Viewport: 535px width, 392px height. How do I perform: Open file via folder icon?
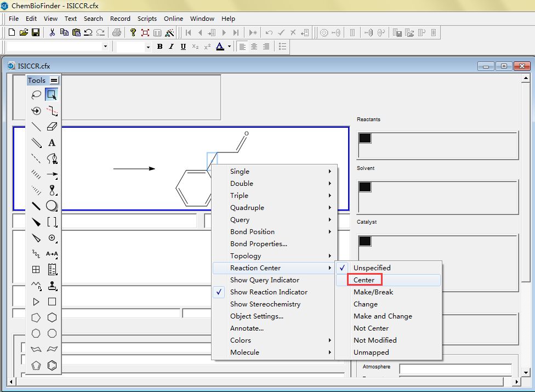(x=24, y=32)
